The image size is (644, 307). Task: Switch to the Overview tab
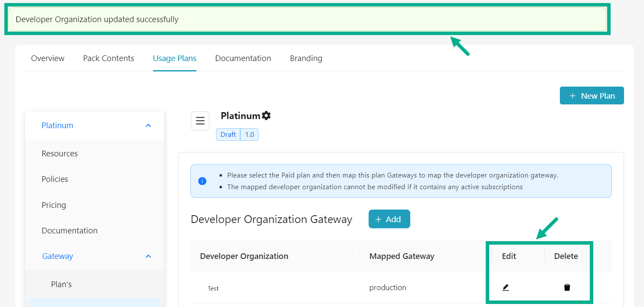click(48, 58)
